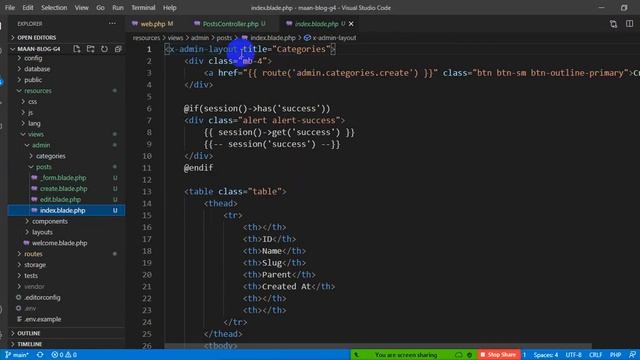The image size is (640, 360).
Task: Expand the routes folder
Action: pos(33,254)
